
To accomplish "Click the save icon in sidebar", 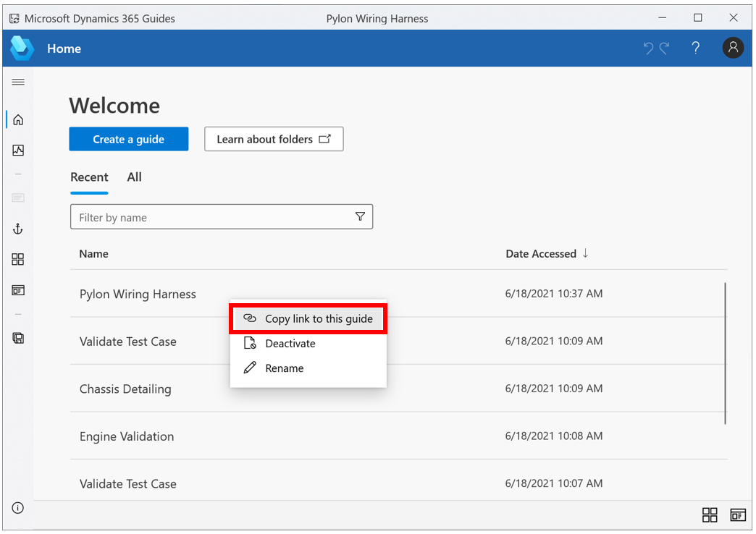I will coord(18,338).
